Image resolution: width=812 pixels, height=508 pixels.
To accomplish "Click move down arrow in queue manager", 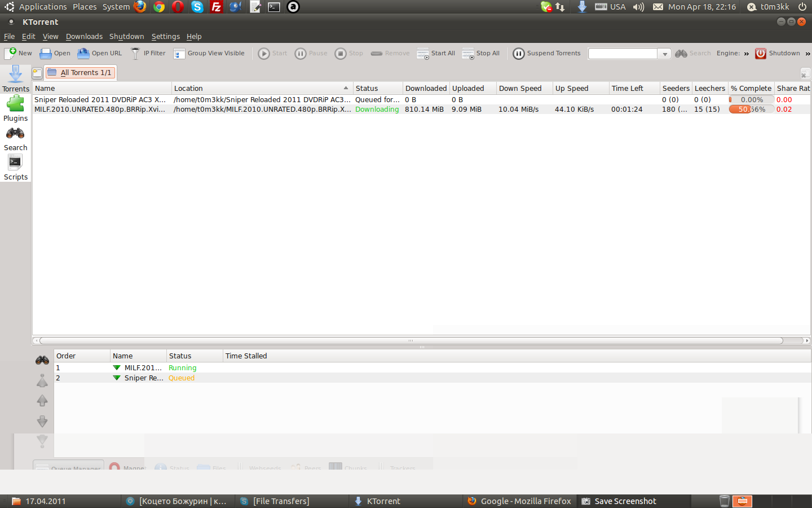I will [42, 421].
